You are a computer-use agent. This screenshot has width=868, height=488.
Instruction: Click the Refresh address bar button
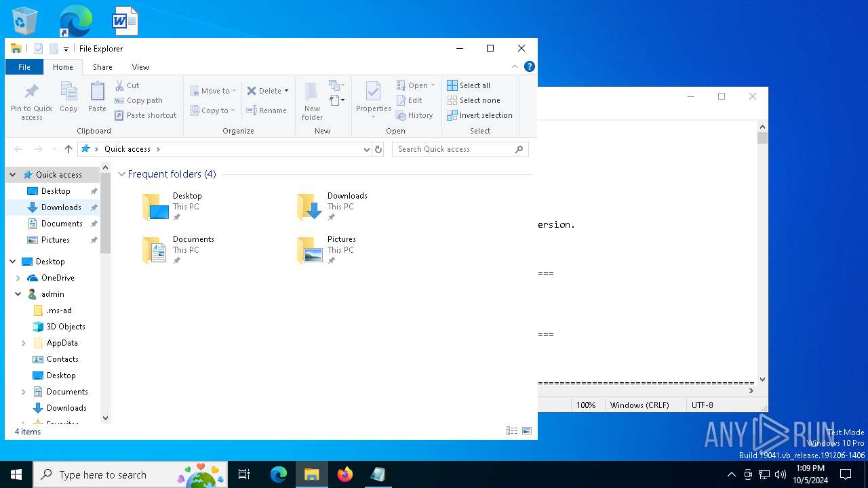coord(378,149)
